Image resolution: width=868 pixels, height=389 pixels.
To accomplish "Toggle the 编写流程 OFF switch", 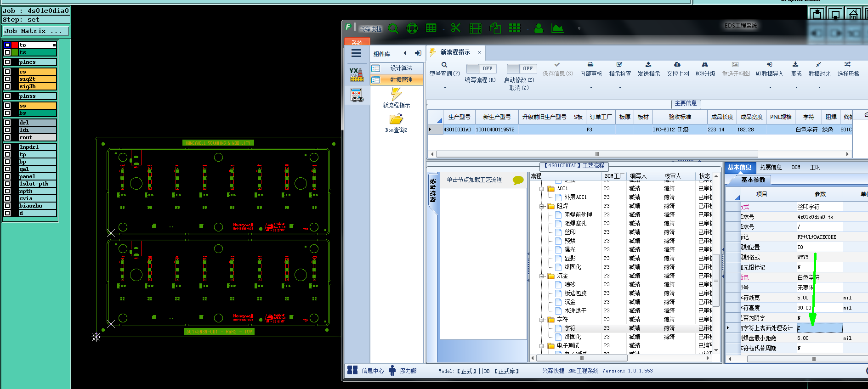I will (x=481, y=68).
